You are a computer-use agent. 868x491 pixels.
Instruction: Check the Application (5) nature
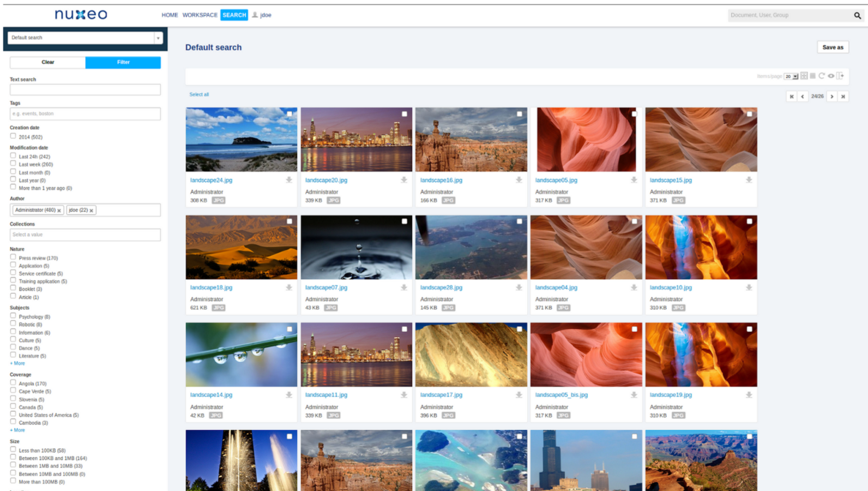pyautogui.click(x=13, y=265)
